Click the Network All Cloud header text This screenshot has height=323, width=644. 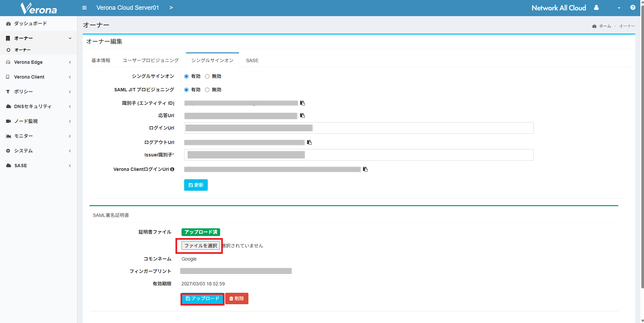coord(559,8)
